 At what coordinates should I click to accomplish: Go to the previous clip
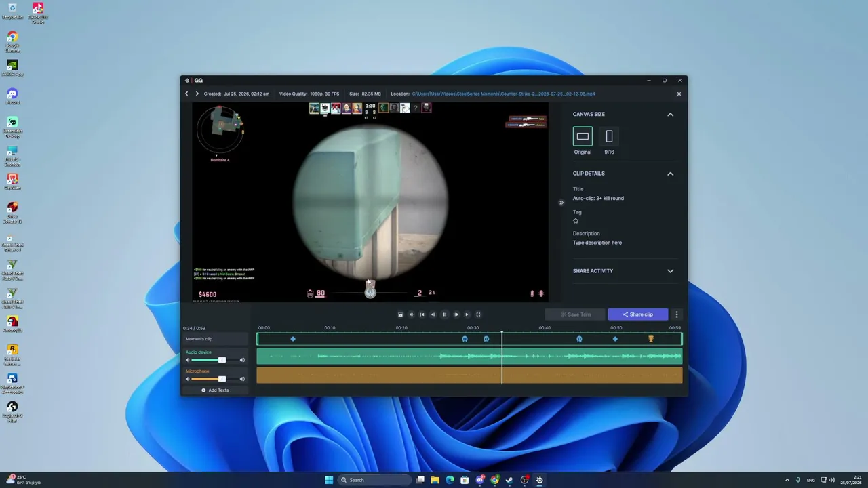(186, 94)
